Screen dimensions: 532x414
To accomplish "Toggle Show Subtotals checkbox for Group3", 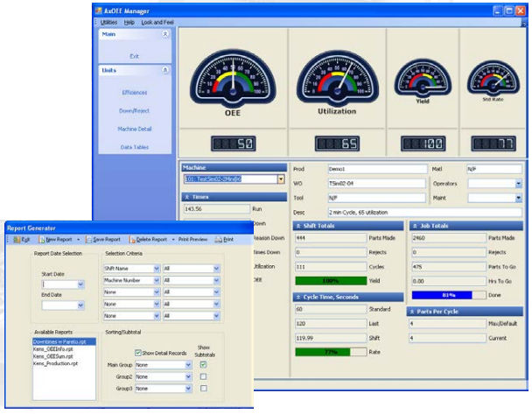I will tap(203, 389).
